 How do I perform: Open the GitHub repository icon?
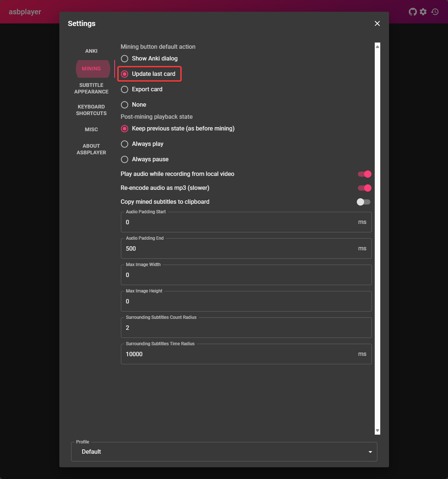(412, 11)
